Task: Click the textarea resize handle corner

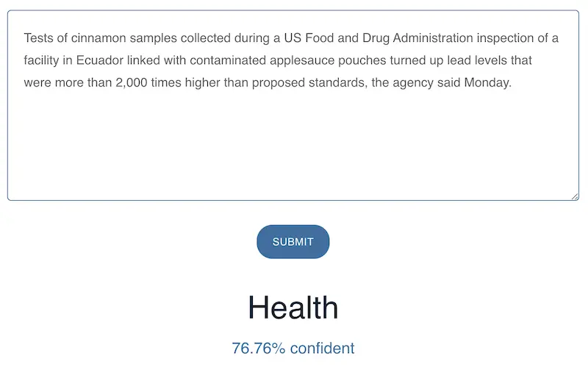Action: [575, 196]
